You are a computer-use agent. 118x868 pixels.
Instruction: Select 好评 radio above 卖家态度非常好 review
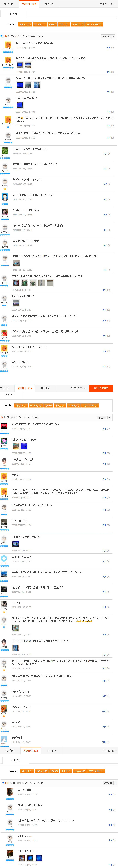[x=17, y=417]
